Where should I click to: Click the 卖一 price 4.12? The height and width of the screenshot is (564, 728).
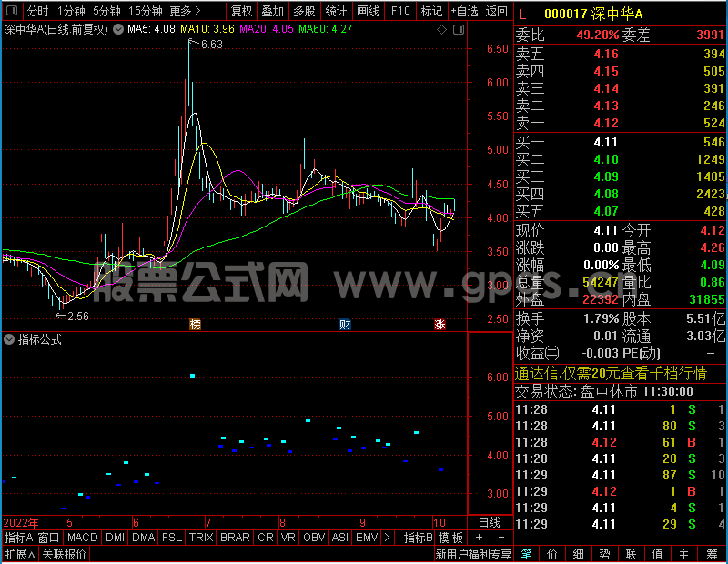606,123
